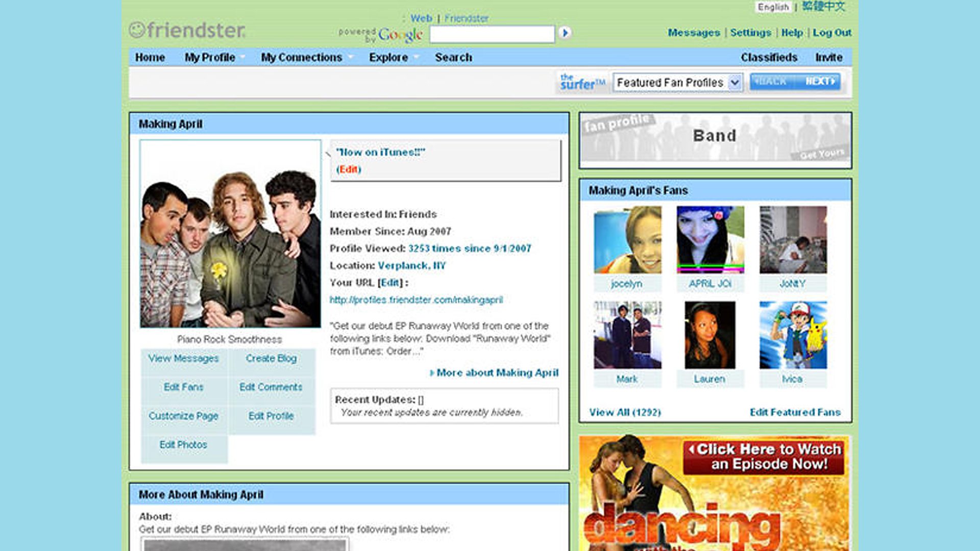Click the Friendster smiley logo
Image resolution: width=980 pixels, height=551 pixels.
point(187,30)
